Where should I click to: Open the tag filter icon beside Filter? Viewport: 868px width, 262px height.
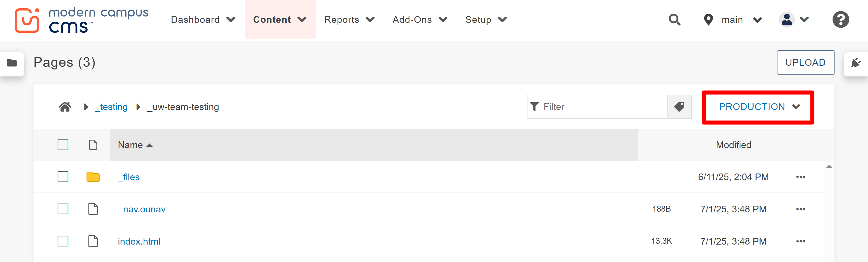(x=679, y=106)
